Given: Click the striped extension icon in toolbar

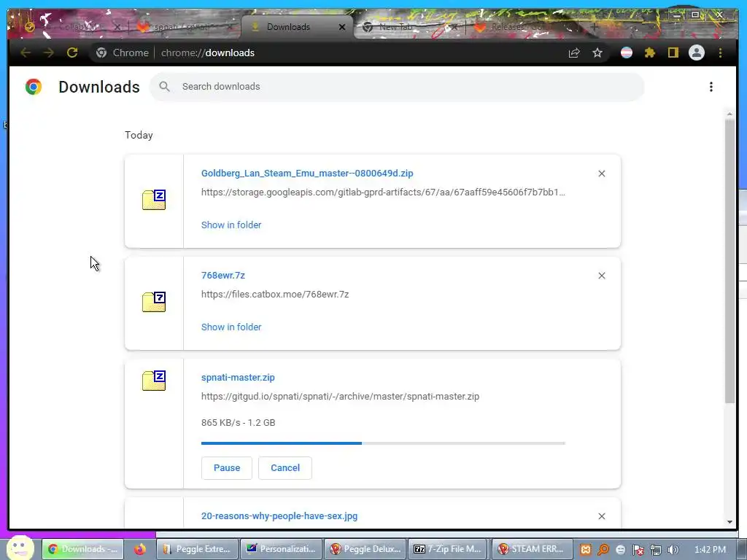Looking at the screenshot, I should coord(627,52).
